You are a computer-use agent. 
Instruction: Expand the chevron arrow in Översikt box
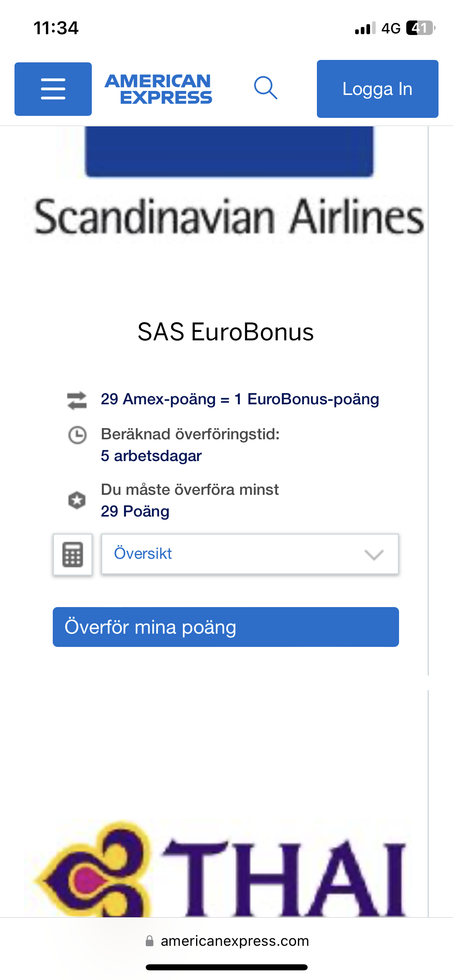point(374,555)
